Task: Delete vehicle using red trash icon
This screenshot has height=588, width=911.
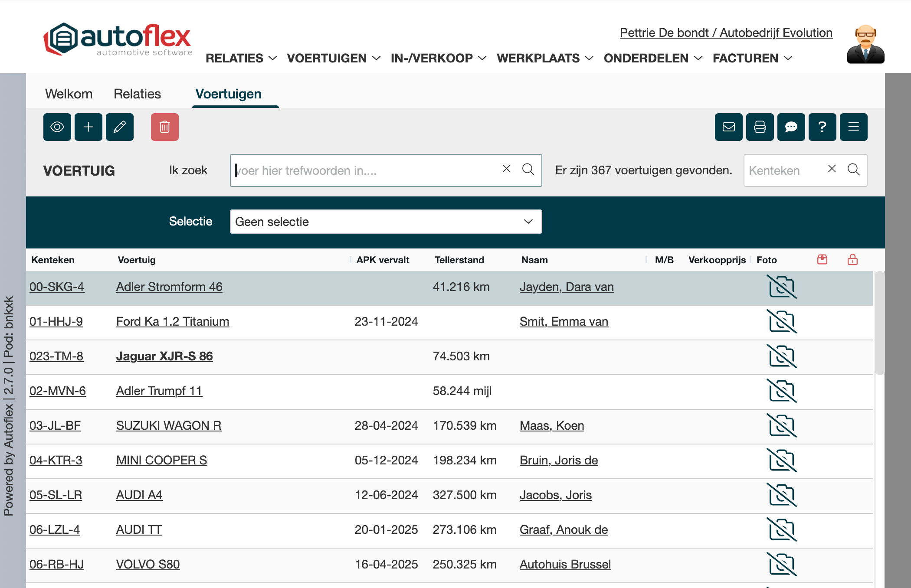Action: [x=165, y=127]
